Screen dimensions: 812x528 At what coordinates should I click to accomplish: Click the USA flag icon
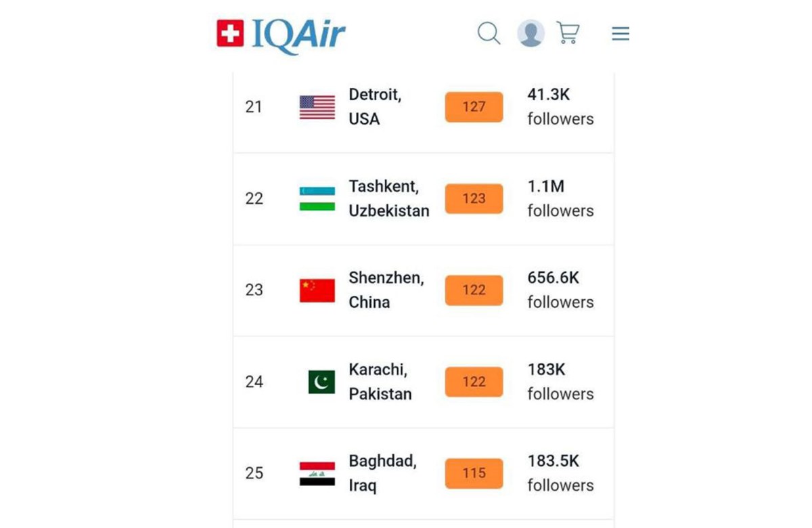tap(317, 107)
